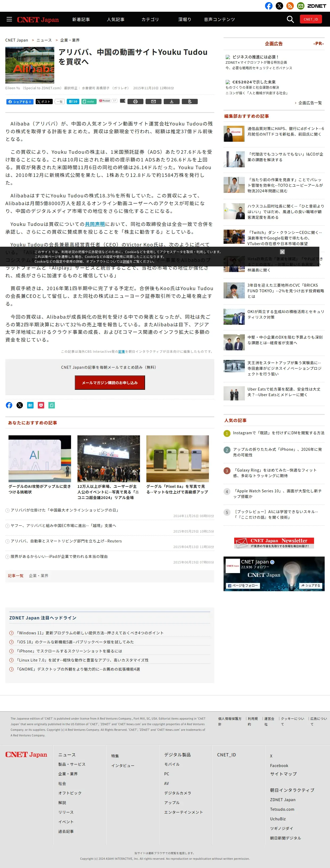Open the Facebook icon in top bar
The height and width of the screenshot is (868, 330).
coord(268,6)
